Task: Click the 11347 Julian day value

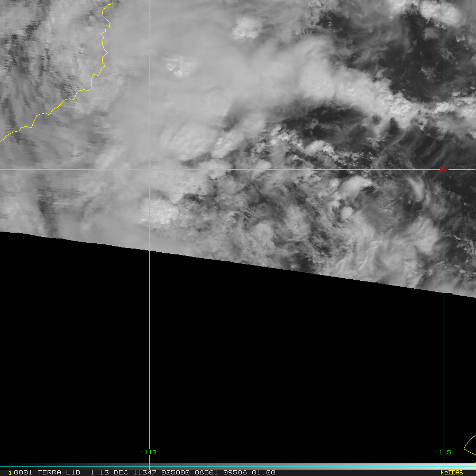Action: pyautogui.click(x=144, y=472)
